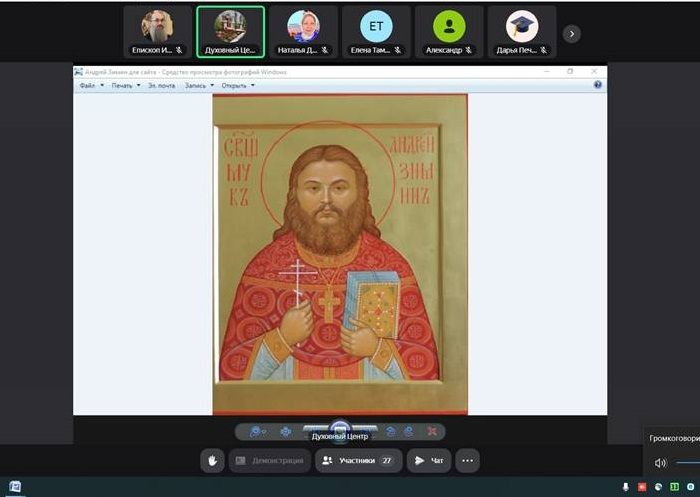
Task: Open the Открыть dropdown menu
Action: pyautogui.click(x=238, y=85)
